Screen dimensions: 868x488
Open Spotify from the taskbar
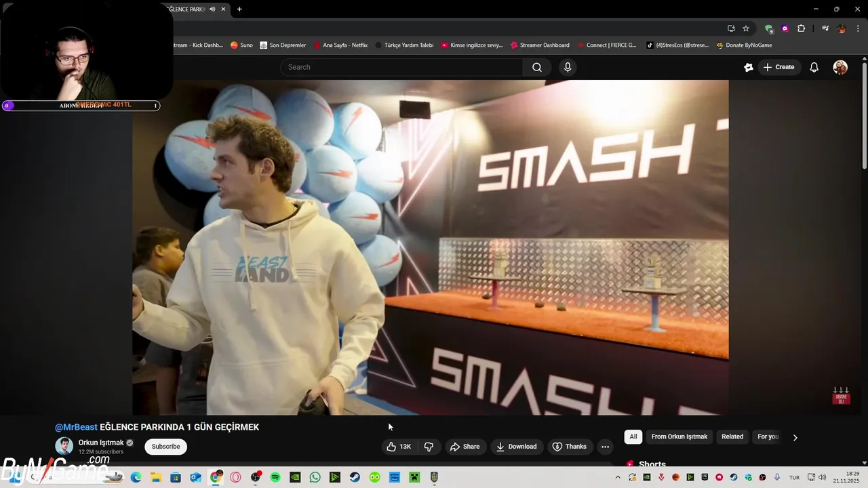(x=275, y=477)
